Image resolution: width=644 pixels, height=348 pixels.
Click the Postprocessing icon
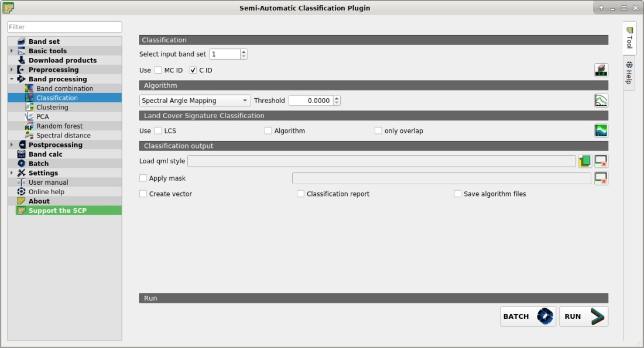click(x=21, y=145)
